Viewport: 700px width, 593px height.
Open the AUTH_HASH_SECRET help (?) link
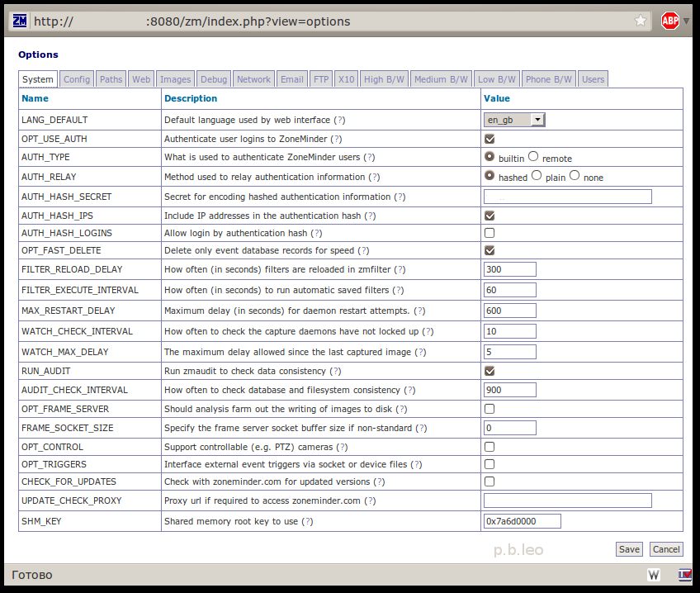pos(400,197)
